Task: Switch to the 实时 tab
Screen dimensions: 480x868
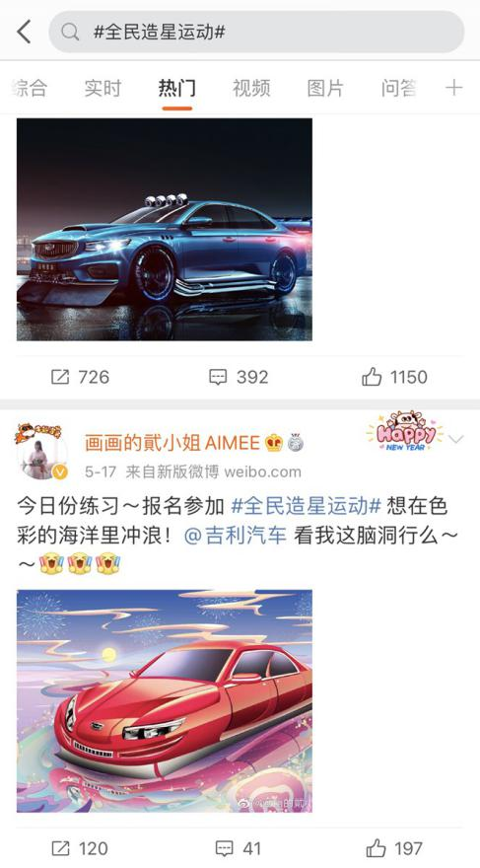Action: [x=103, y=88]
